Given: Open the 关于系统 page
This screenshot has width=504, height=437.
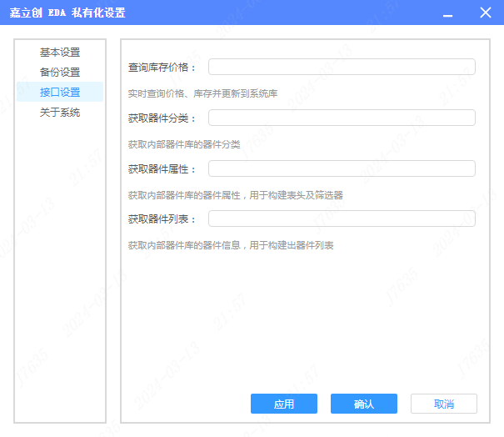Looking at the screenshot, I should (x=60, y=113).
